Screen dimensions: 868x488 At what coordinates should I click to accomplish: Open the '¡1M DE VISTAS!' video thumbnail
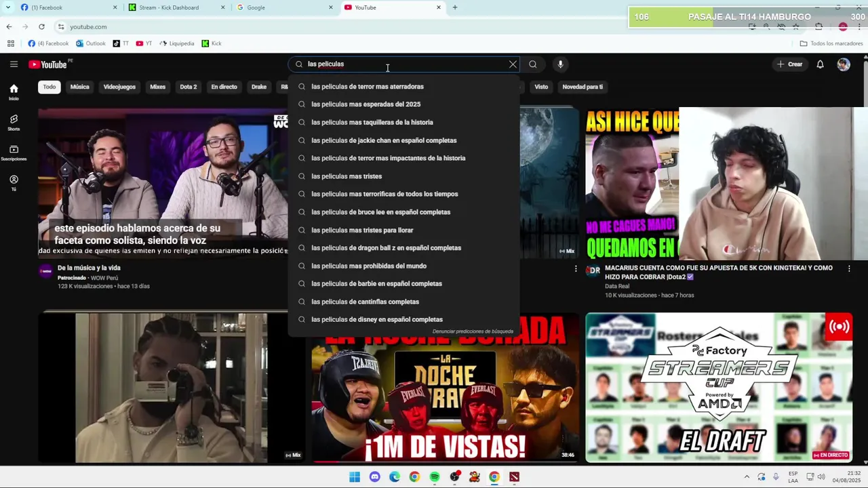tap(445, 399)
